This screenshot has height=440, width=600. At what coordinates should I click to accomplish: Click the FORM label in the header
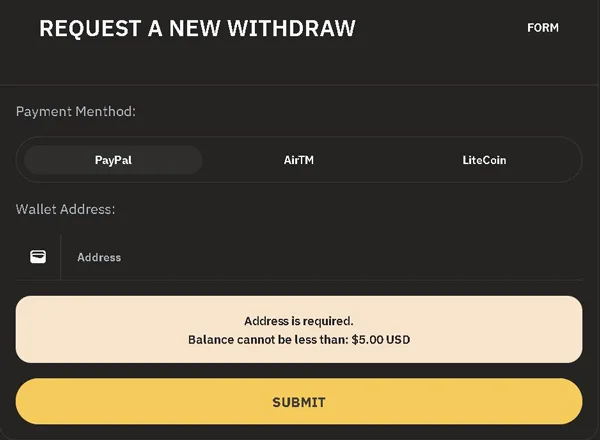pos(543,28)
